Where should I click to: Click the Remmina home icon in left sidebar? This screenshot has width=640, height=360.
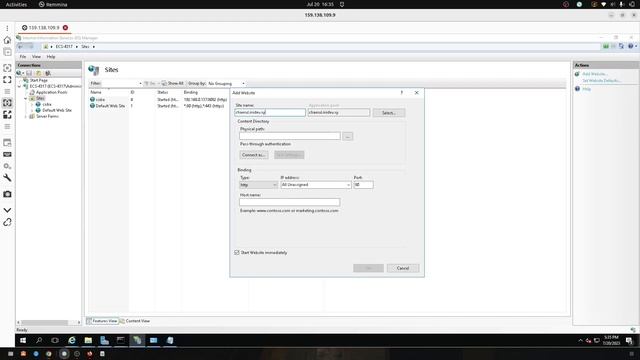click(x=7, y=40)
